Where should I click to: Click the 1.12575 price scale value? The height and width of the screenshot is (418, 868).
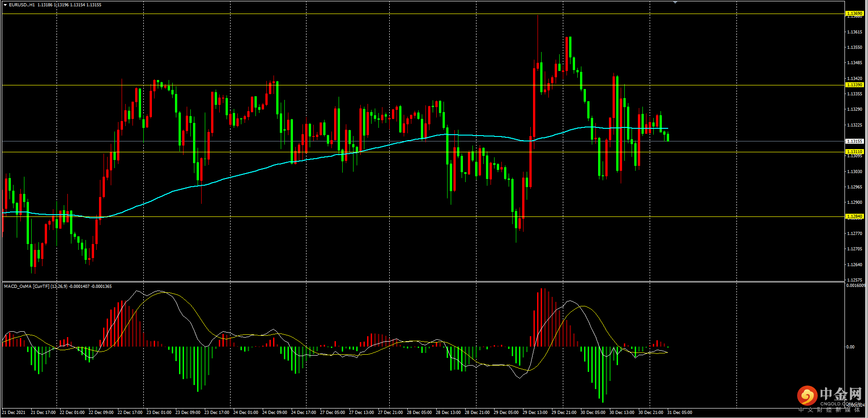[x=854, y=280]
